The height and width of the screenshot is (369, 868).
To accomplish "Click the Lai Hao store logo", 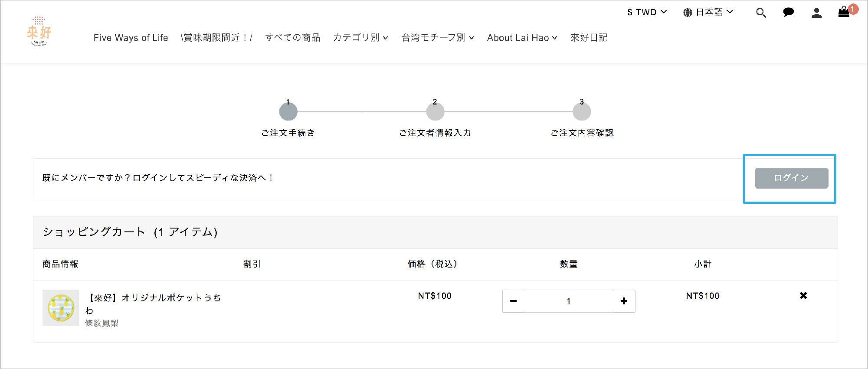I will pos(39,31).
